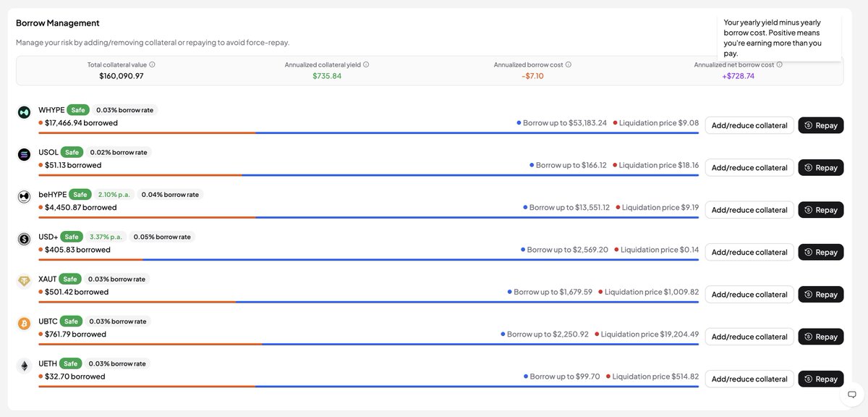Screen dimensions: 868x417
Task: Click the $501.42 borrowed amount
Action: tap(76, 292)
